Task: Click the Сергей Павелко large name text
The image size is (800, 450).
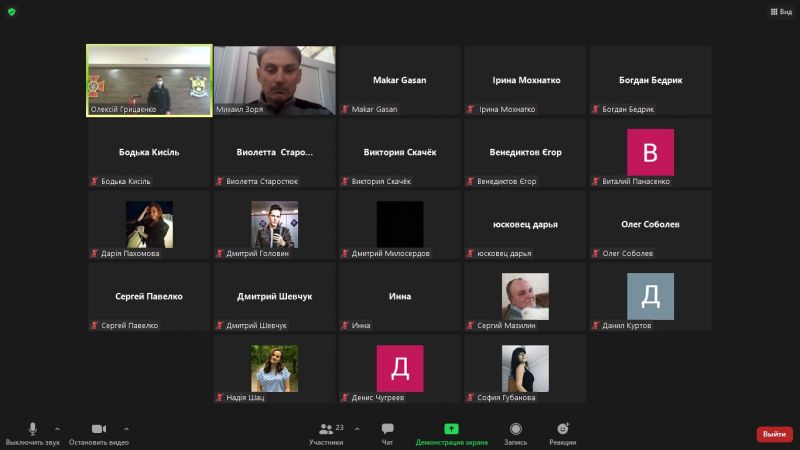Action: (149, 296)
